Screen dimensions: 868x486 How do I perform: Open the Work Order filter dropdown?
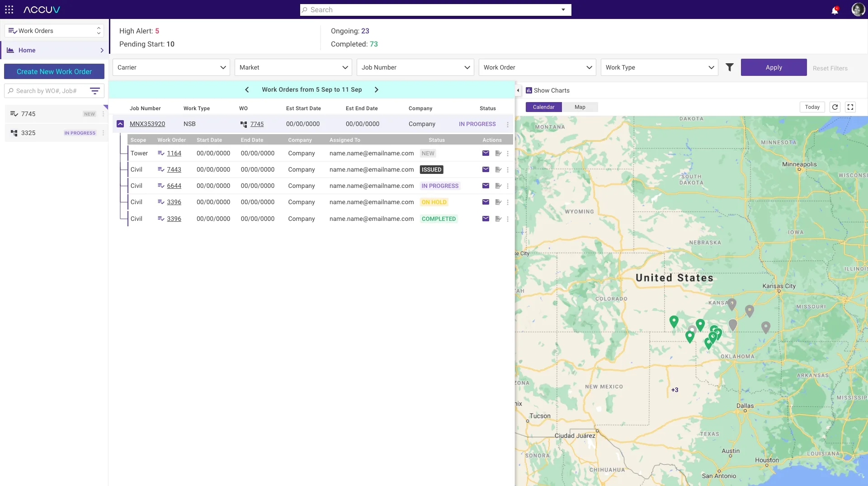(538, 67)
